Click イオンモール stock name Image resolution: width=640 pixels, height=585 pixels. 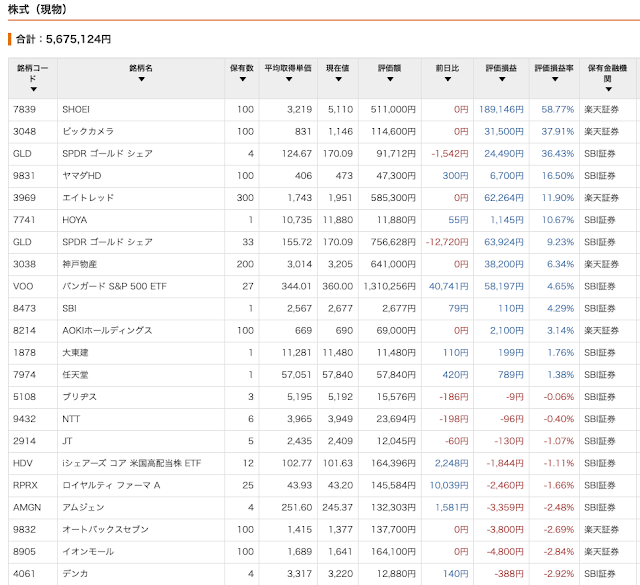(x=88, y=552)
